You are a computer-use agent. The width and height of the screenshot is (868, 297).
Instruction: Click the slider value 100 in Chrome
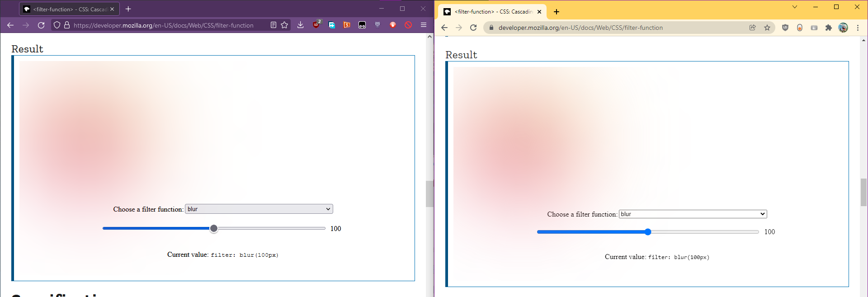coord(769,232)
